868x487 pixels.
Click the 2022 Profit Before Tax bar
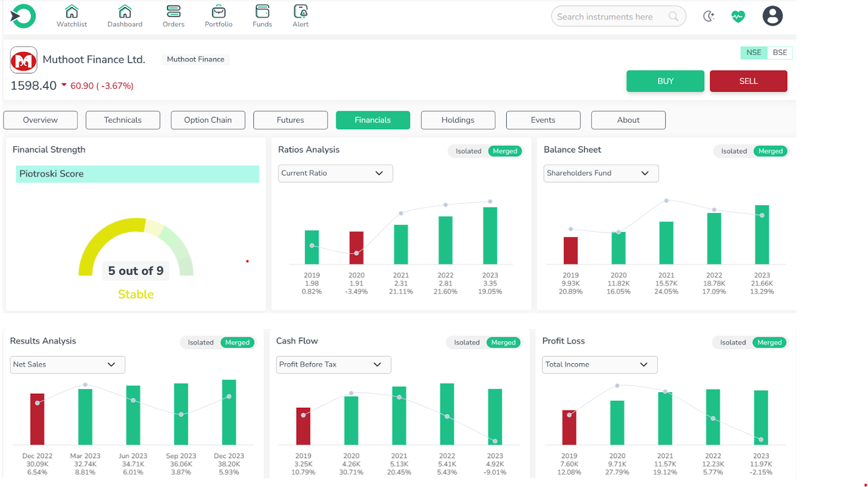(447, 414)
